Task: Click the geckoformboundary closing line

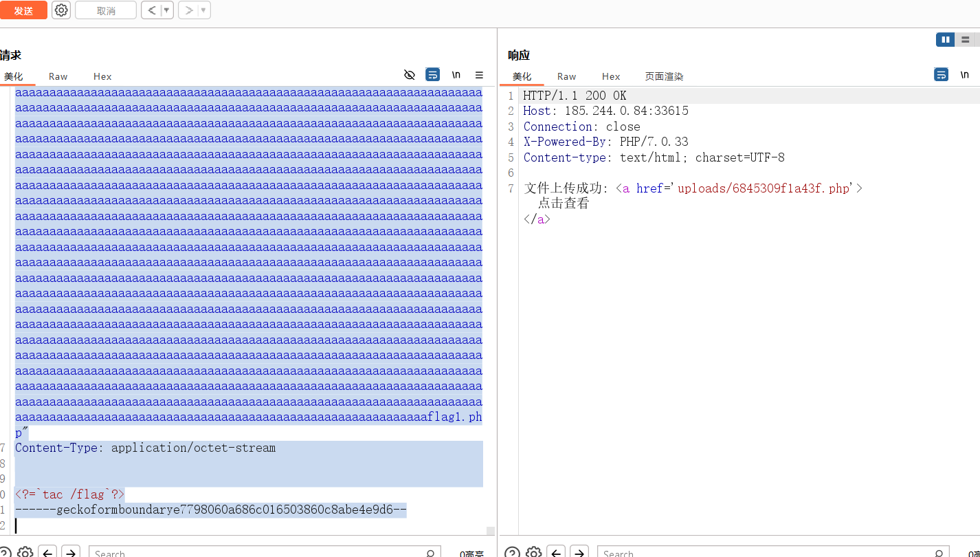Action: click(x=210, y=510)
